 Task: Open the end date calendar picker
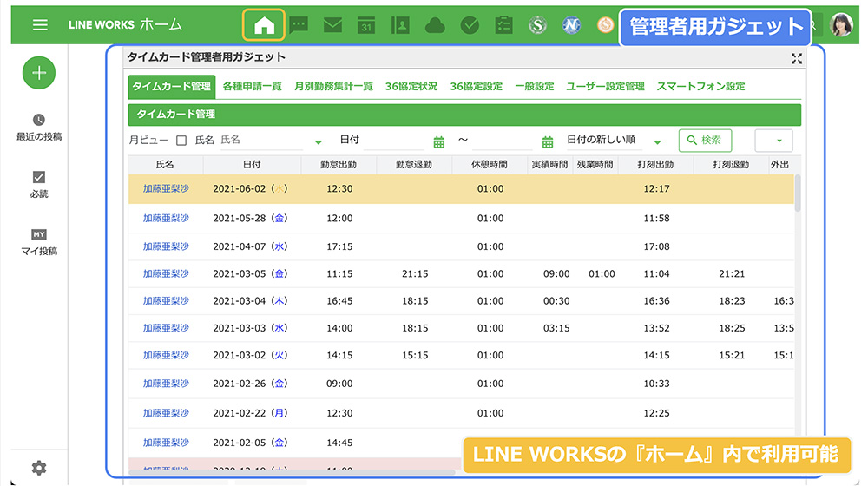pos(548,142)
